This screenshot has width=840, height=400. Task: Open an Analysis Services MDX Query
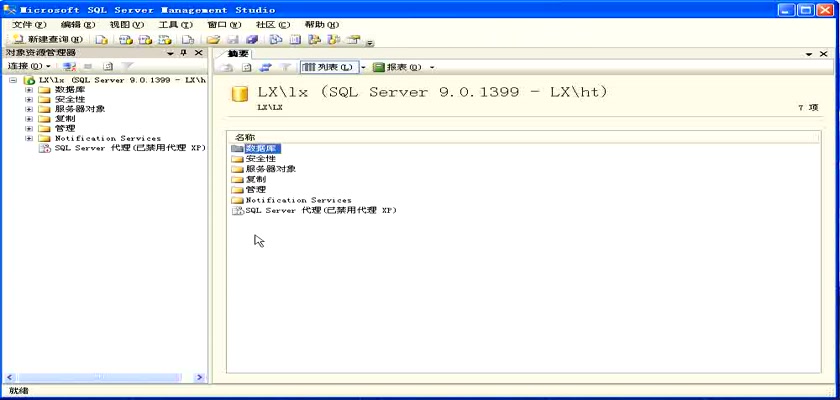point(126,40)
